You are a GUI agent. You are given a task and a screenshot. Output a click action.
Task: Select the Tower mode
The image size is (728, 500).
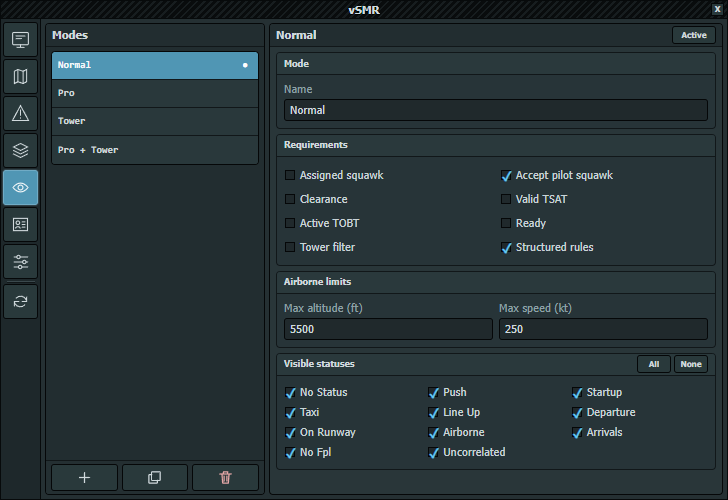[155, 122]
